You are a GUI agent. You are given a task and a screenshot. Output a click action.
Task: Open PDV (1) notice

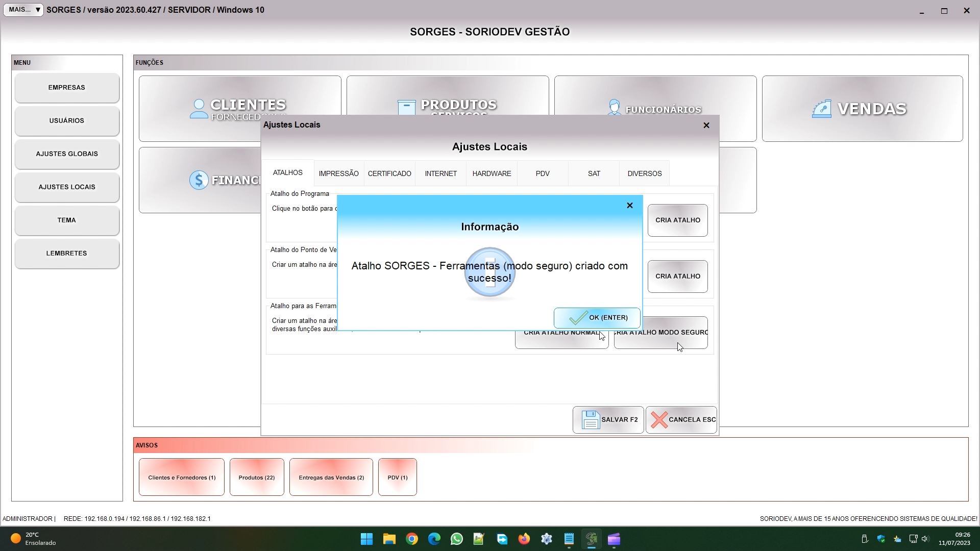tap(398, 477)
